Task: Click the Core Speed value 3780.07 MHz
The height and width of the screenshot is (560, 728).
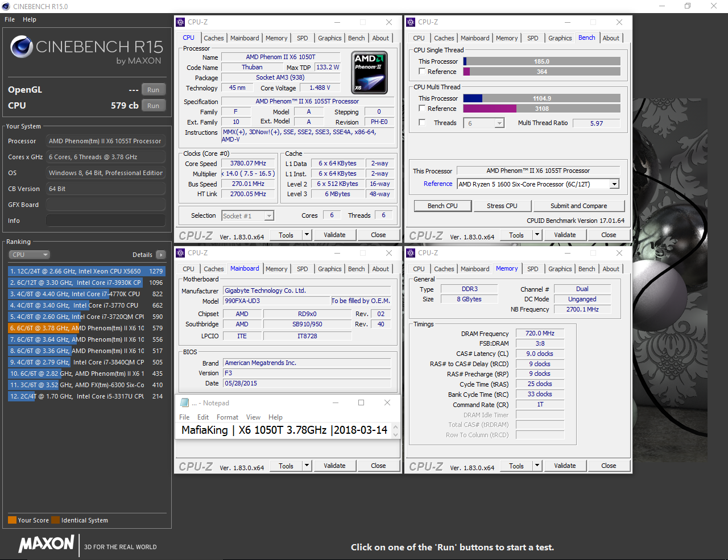Action: [248, 163]
